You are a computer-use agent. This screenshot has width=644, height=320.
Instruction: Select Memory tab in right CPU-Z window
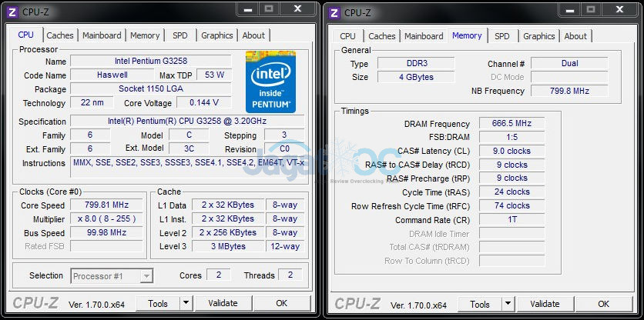click(467, 35)
